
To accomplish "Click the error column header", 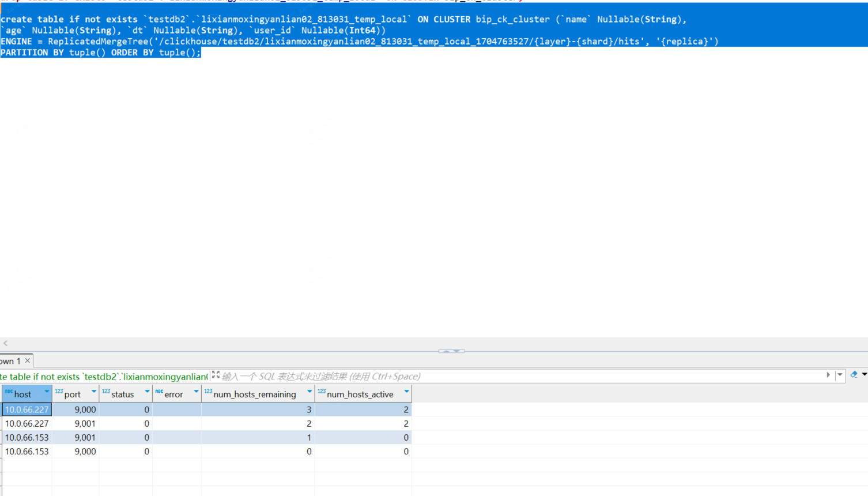I will coord(177,394).
